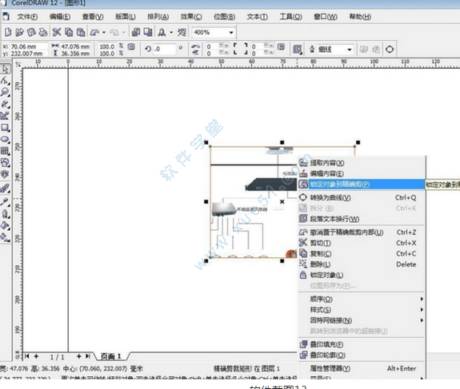Click the Print icon in toolbar
This screenshot has height=389, width=460.
43,32
